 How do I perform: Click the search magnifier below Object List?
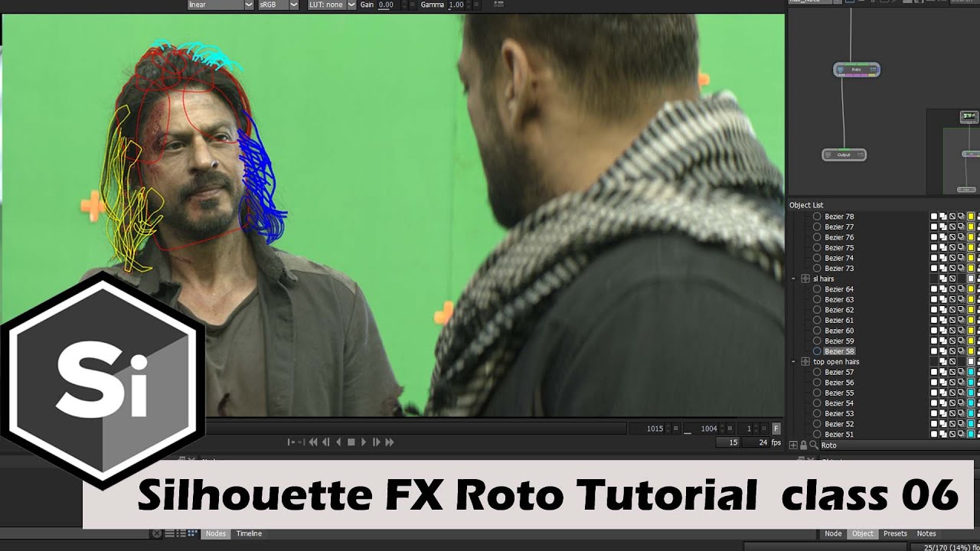813,445
